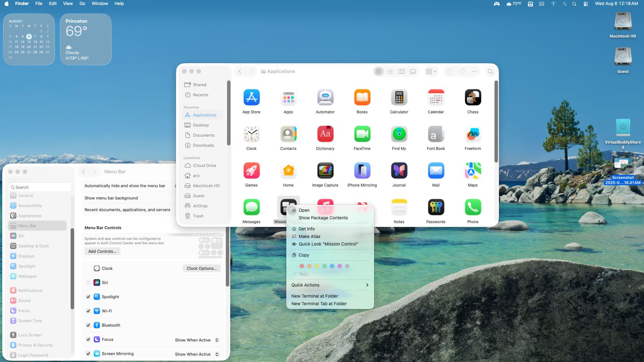Uncheck the Screen Mirroring menu bar control

[88, 354]
